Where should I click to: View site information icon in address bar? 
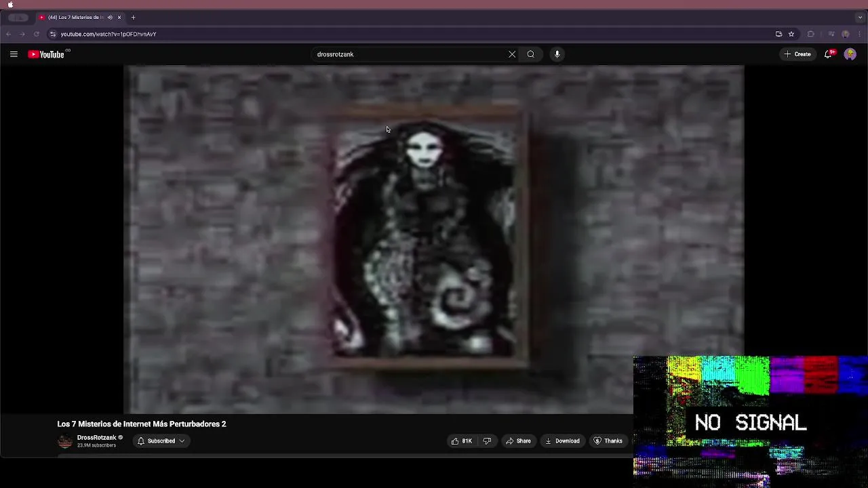(x=53, y=34)
